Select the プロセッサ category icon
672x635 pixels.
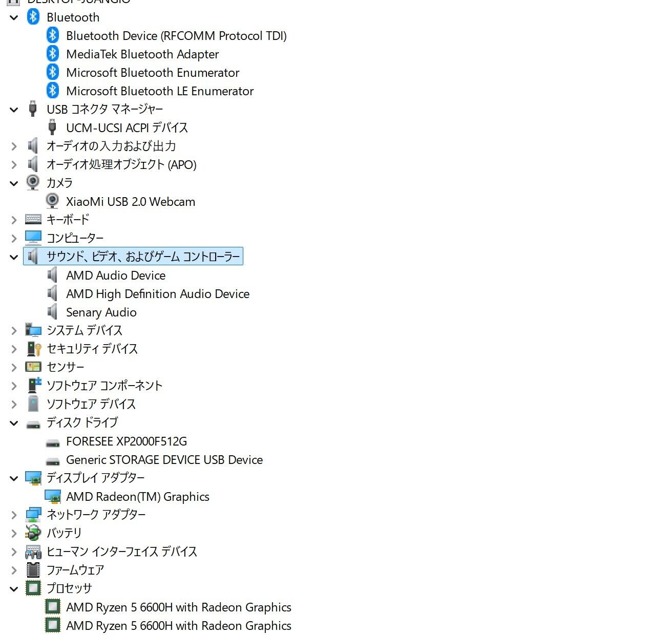[33, 588]
